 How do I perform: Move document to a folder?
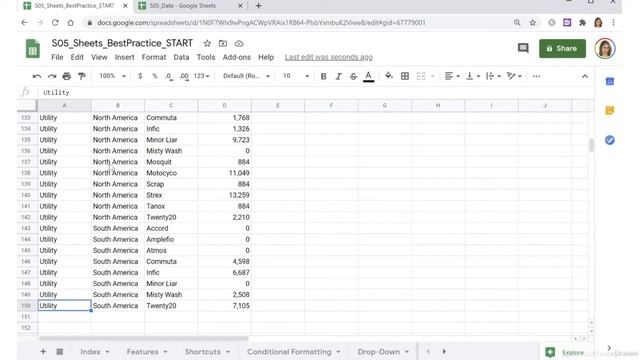[x=223, y=43]
